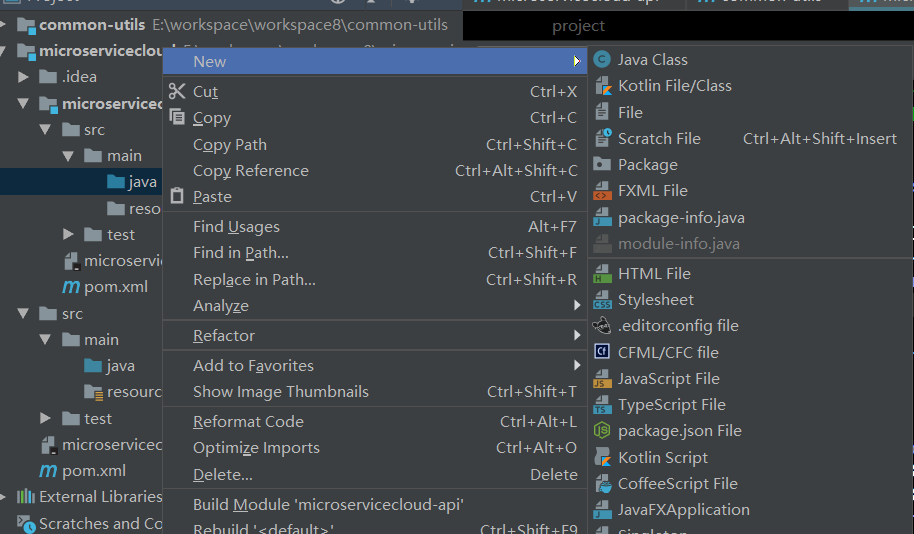Screen dimensions: 914x534
Task: Open the Analyze submenu arrow
Action: [576, 305]
